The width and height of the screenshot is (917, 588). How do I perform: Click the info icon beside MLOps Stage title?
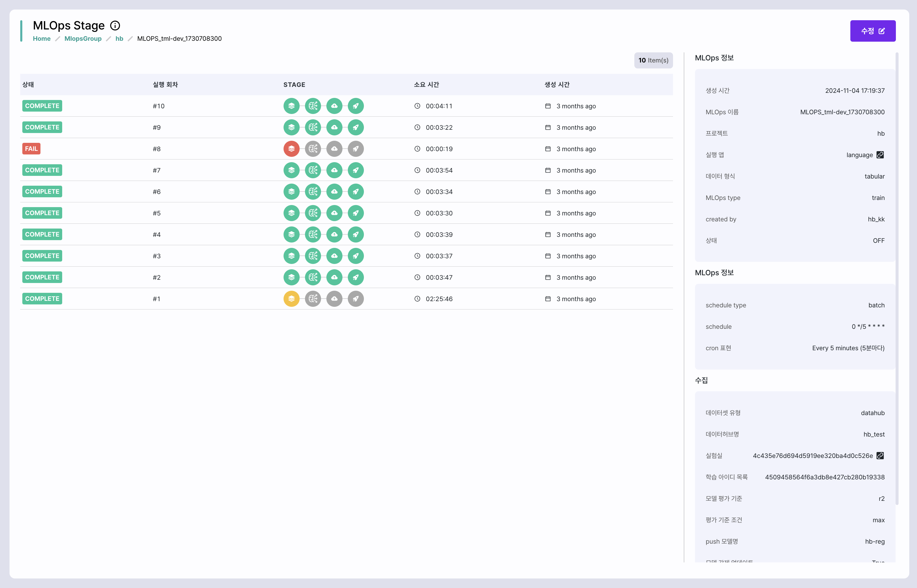[x=115, y=26]
